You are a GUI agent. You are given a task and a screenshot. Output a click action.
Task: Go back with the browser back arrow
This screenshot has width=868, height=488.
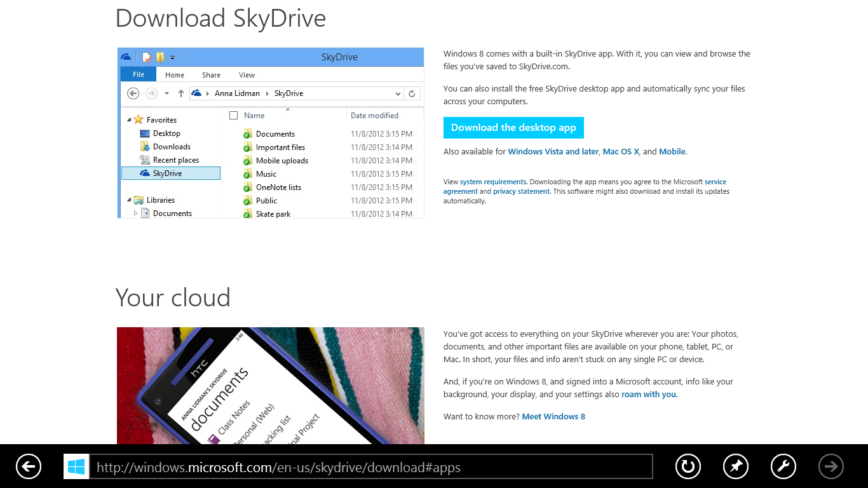click(29, 466)
